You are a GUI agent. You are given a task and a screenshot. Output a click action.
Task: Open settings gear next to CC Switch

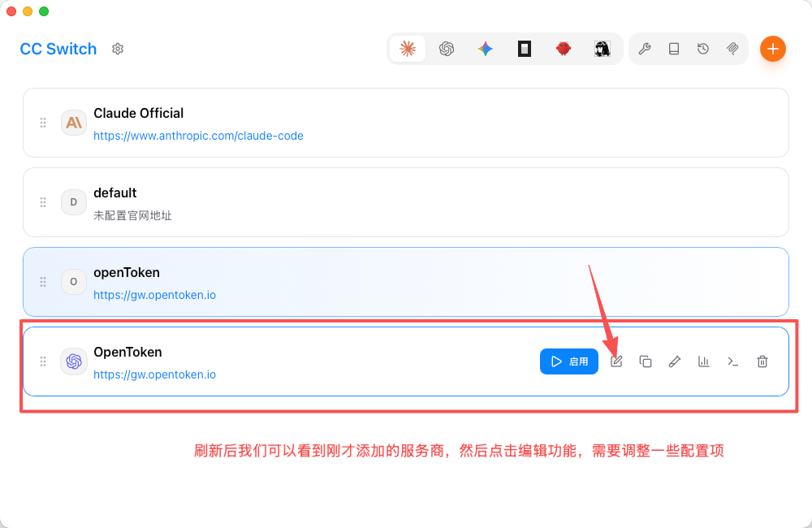pyautogui.click(x=118, y=49)
